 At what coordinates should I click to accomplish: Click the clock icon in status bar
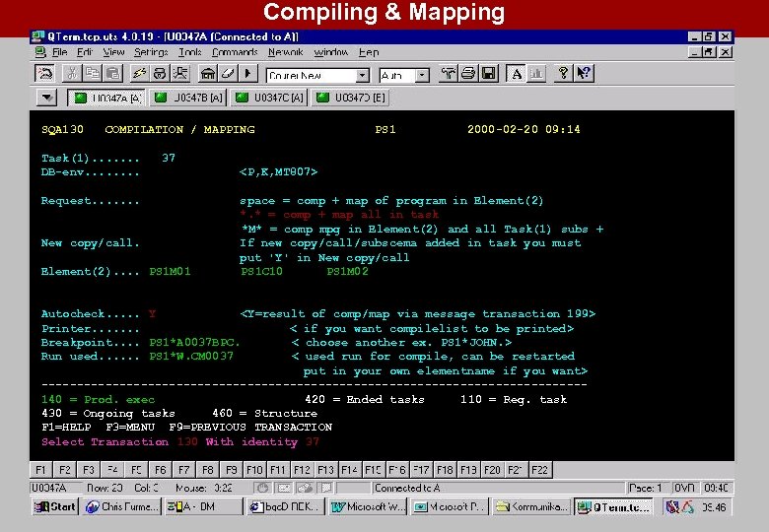263,488
